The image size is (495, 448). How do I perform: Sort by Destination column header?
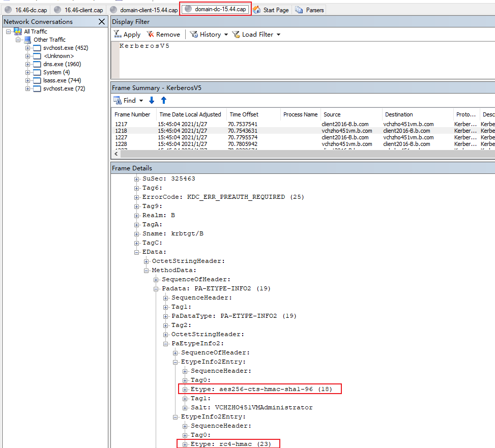pos(417,114)
